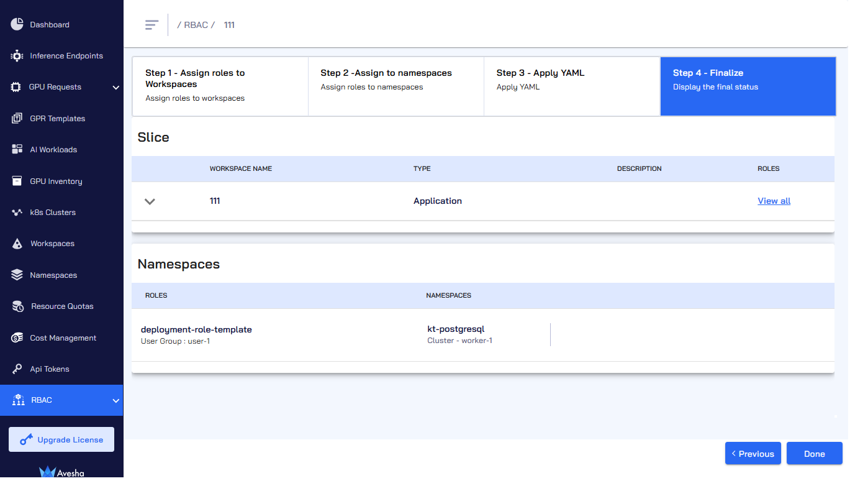This screenshot has width=868, height=486.
Task: Click the User Group : user-1 text
Action: (175, 341)
